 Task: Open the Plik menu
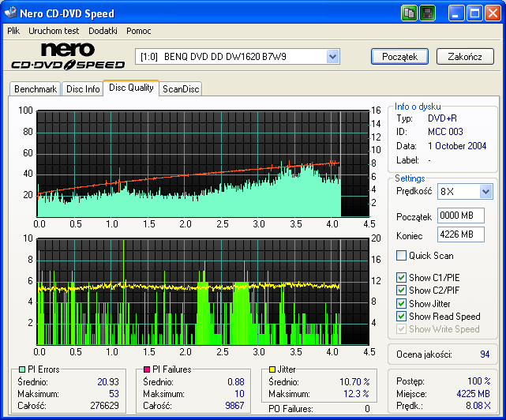click(13, 31)
